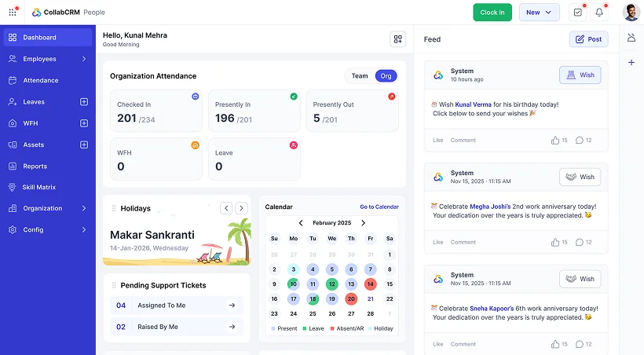Show previous holiday
Image resolution: width=644 pixels, height=355 pixels.
(226, 208)
